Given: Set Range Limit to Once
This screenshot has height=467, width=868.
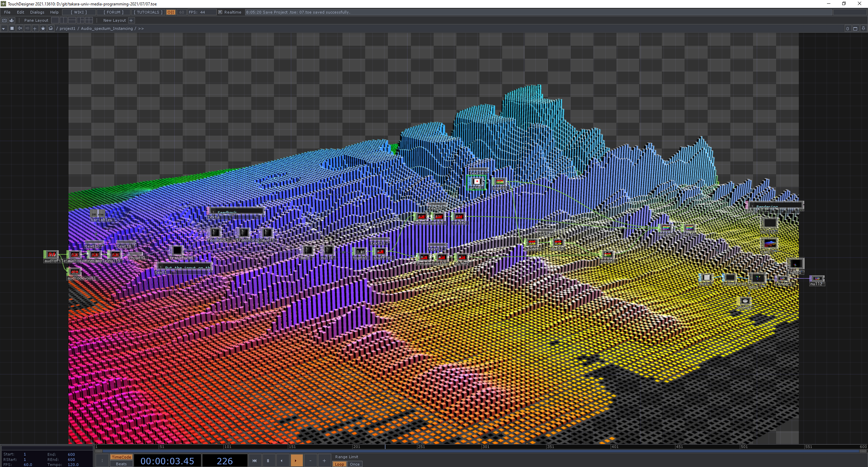Looking at the screenshot, I should coord(355,464).
